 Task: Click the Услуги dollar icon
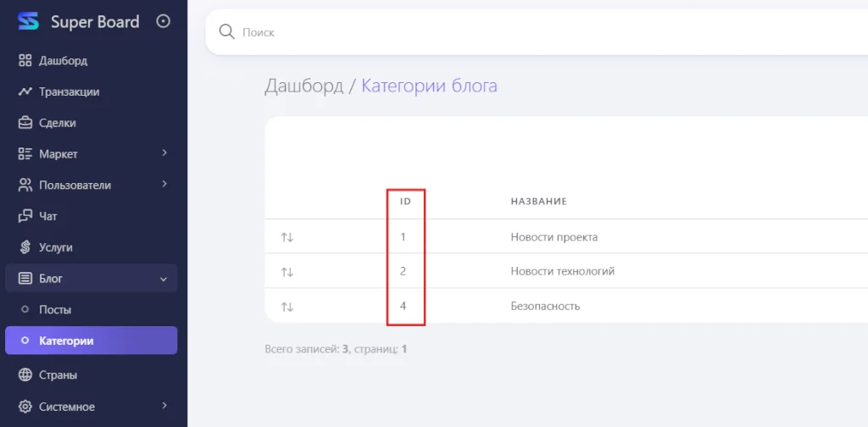point(25,247)
